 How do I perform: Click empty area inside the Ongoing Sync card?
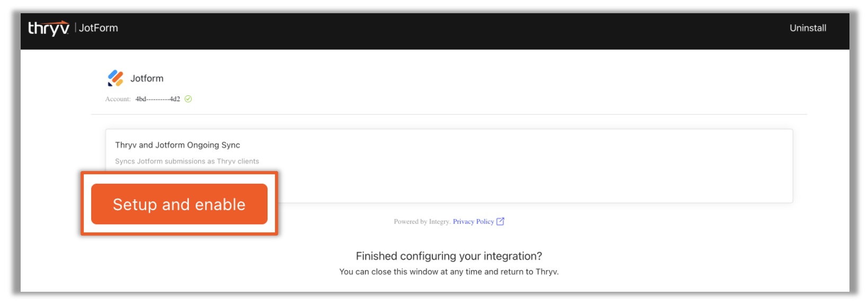(x=530, y=175)
